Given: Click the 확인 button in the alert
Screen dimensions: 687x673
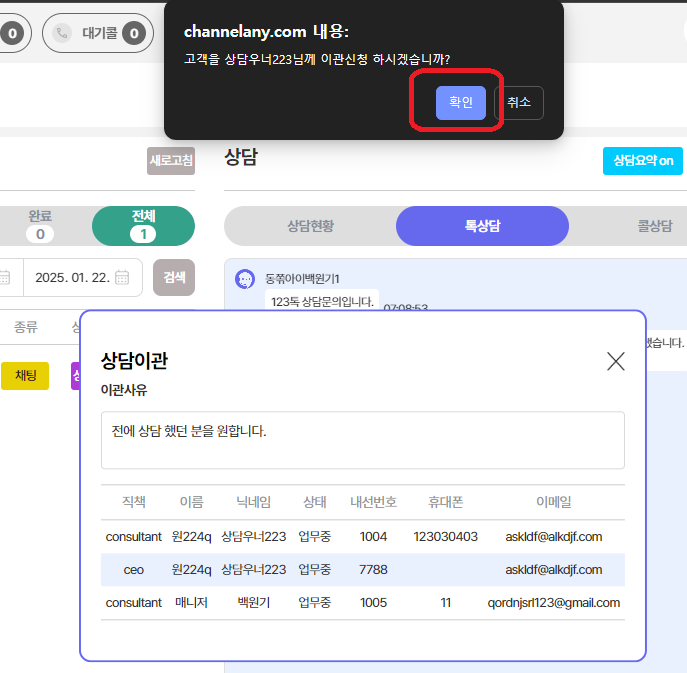Looking at the screenshot, I should [460, 102].
